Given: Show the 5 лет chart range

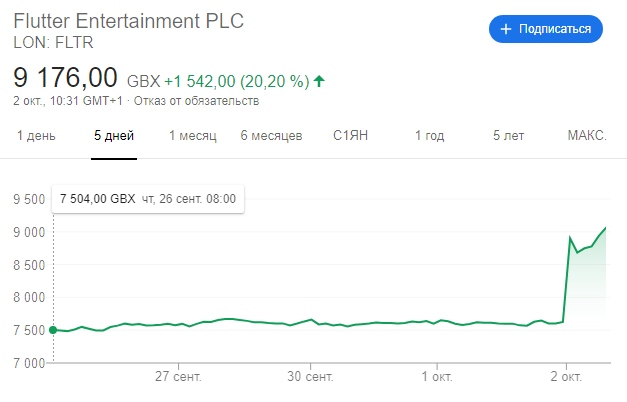Looking at the screenshot, I should [x=509, y=136].
